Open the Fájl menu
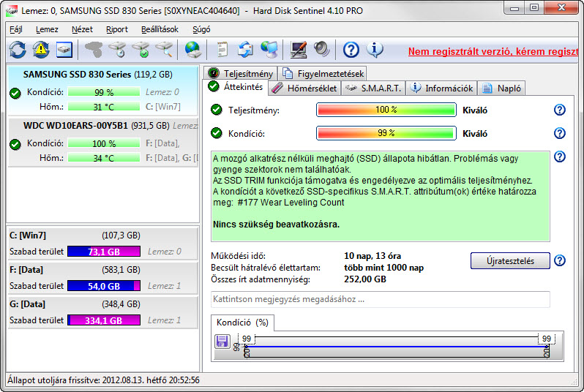584x392 pixels. pos(15,29)
